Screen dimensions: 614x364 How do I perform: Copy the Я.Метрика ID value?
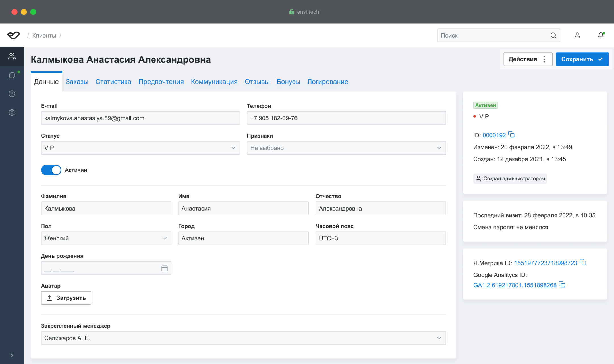[x=583, y=262]
